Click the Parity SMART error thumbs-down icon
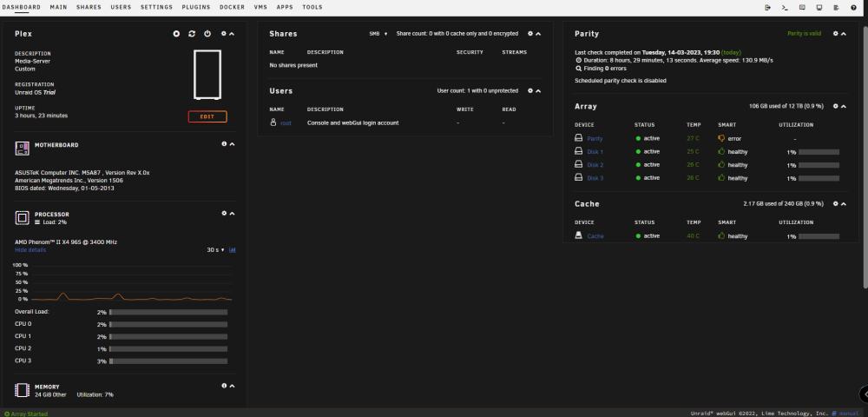 pyautogui.click(x=721, y=138)
